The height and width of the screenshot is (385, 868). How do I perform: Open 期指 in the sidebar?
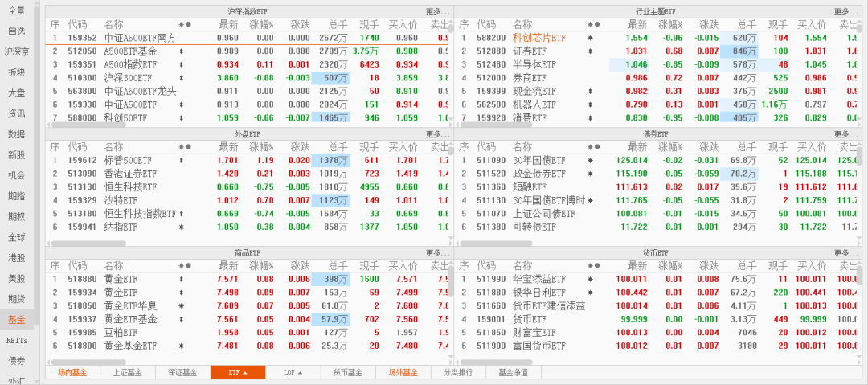point(17,196)
